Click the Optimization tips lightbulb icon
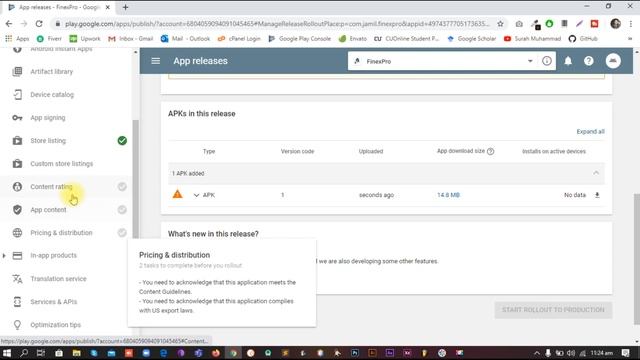This screenshot has width=640, height=360. 17,324
